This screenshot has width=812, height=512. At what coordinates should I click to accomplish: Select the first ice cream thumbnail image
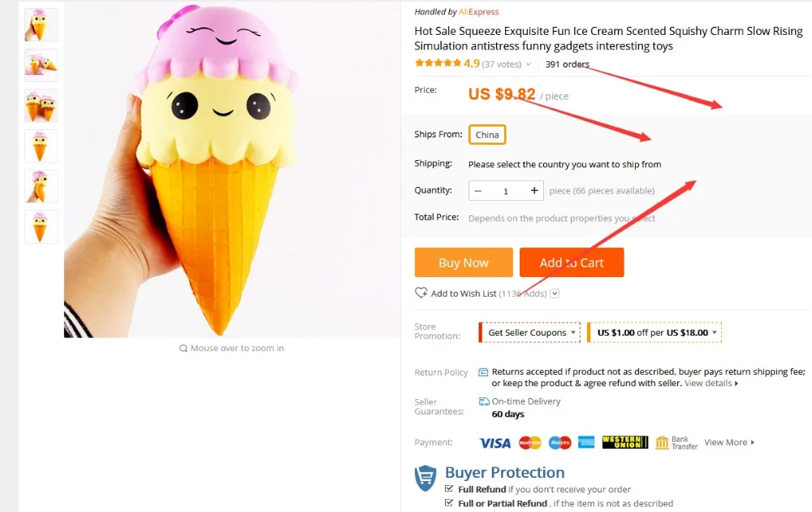41,25
